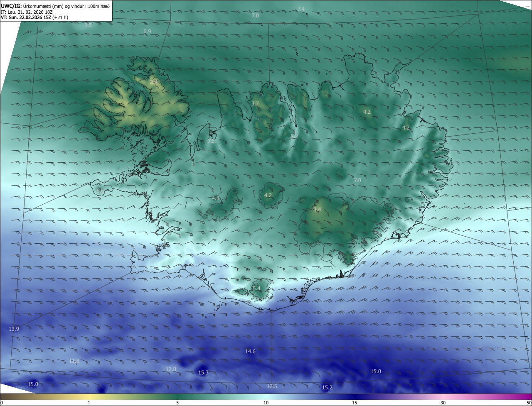Click the color scale tick label 10

[x=266, y=403]
